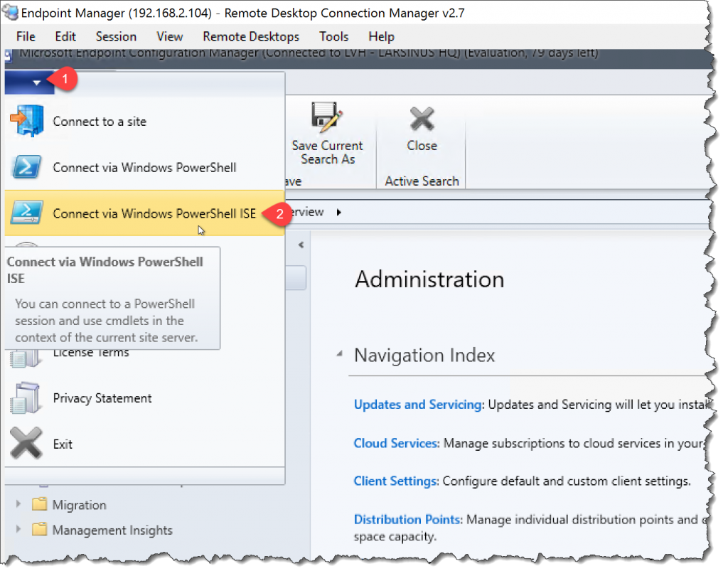Click the Navigation Index heading text
This screenshot has width=728, height=576.
tap(425, 356)
